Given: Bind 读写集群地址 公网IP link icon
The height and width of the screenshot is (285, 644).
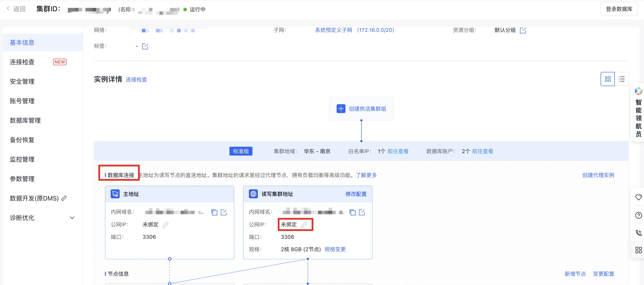Looking at the screenshot, I should (x=303, y=225).
